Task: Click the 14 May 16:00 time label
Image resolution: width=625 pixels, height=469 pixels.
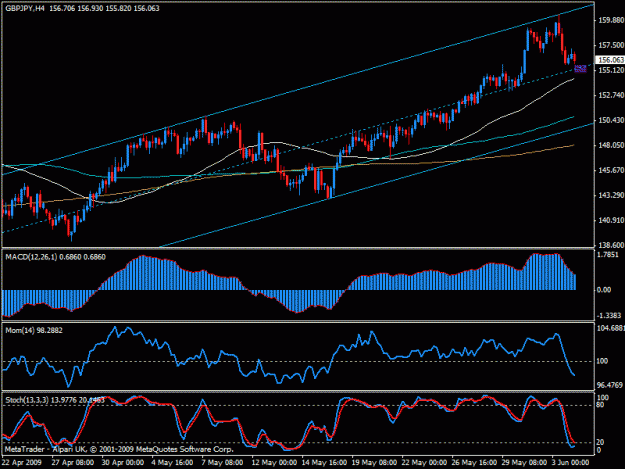Action: [324, 463]
